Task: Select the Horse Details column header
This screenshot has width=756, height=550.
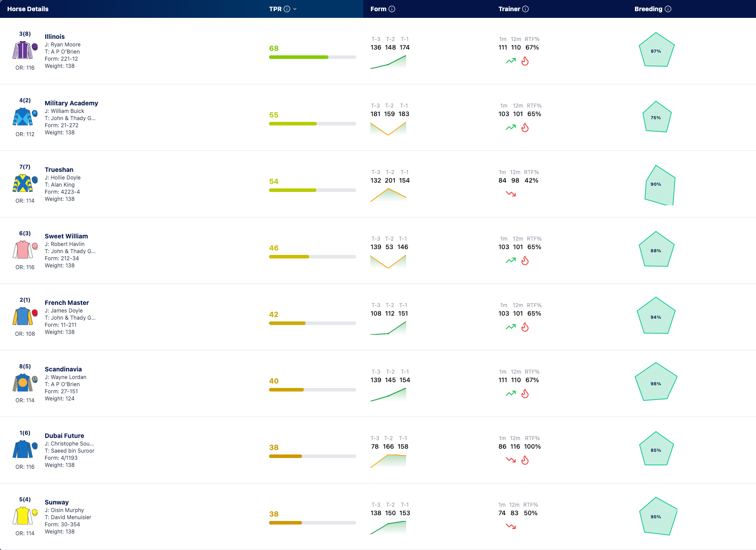Action: point(28,9)
